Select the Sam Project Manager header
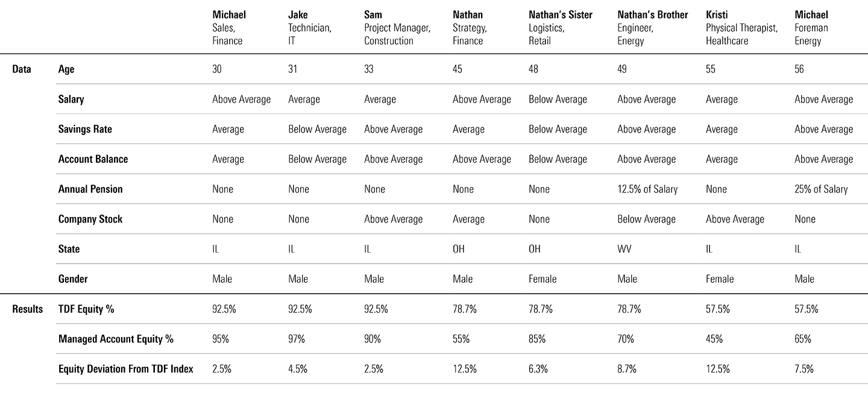Viewport: 868px width, 398px height. pyautogui.click(x=397, y=28)
